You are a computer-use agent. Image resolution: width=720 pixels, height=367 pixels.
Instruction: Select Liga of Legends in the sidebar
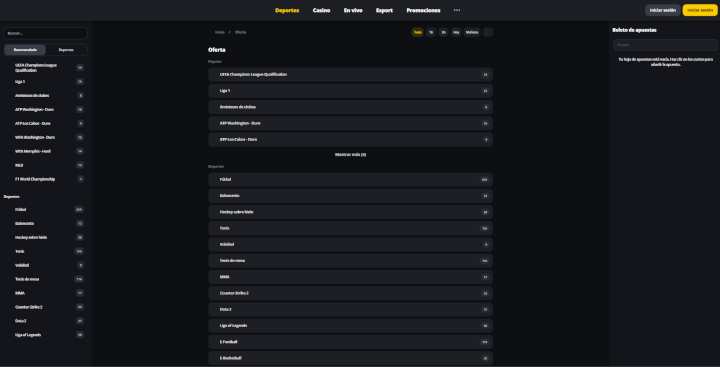pos(45,335)
